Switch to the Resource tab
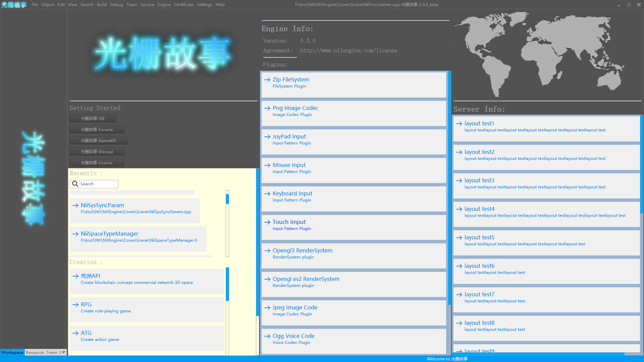 pyautogui.click(x=35, y=352)
